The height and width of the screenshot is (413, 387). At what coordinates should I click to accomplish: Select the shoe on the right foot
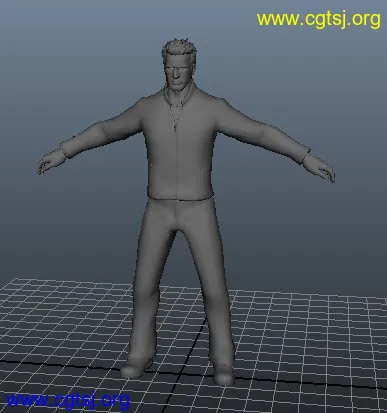click(x=224, y=374)
